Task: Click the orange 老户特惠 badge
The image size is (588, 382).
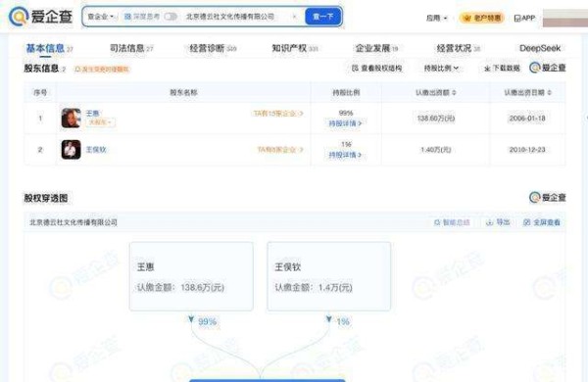Action: pos(482,18)
